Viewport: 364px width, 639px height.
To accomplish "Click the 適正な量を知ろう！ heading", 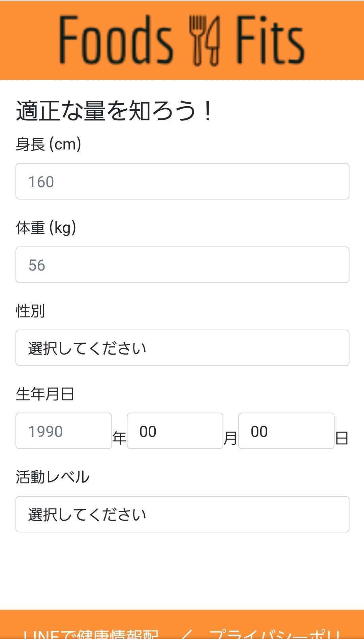I will coord(115,111).
